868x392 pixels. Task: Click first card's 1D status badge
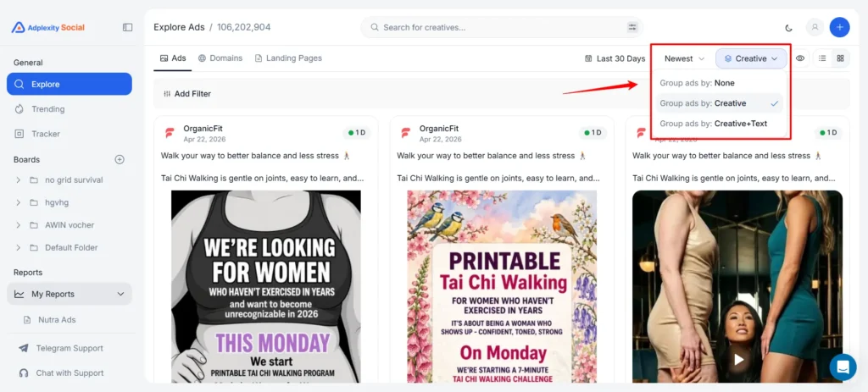357,133
